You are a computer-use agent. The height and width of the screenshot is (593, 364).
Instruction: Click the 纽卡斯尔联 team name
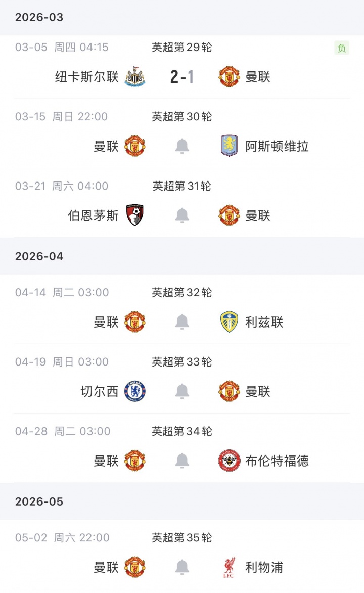click(87, 77)
